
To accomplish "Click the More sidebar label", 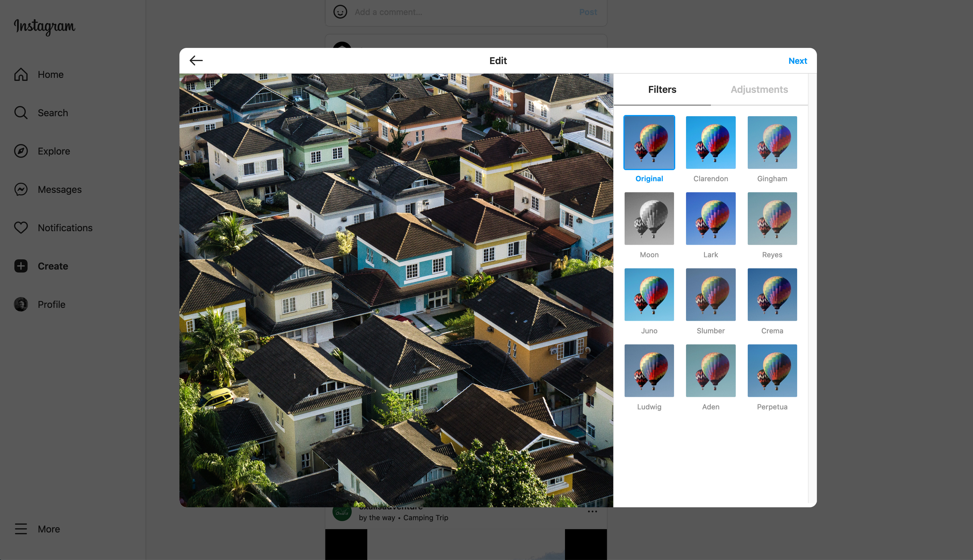I will pos(49,529).
